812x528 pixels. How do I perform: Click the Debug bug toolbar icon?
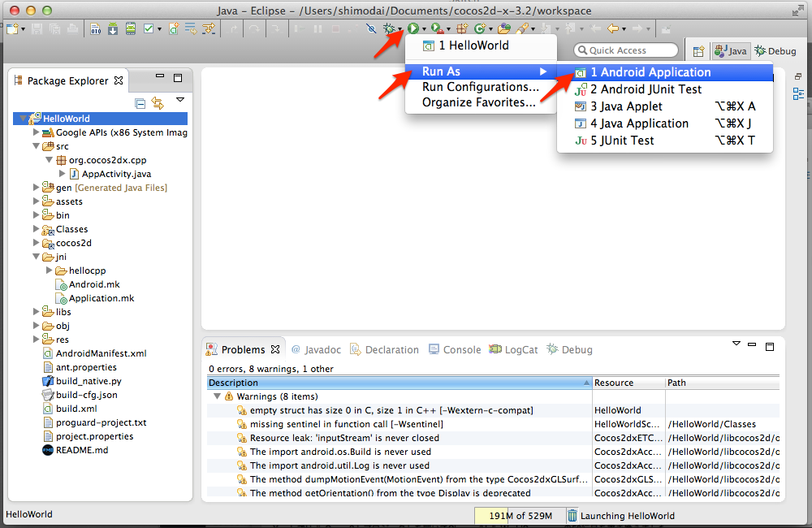(389, 28)
